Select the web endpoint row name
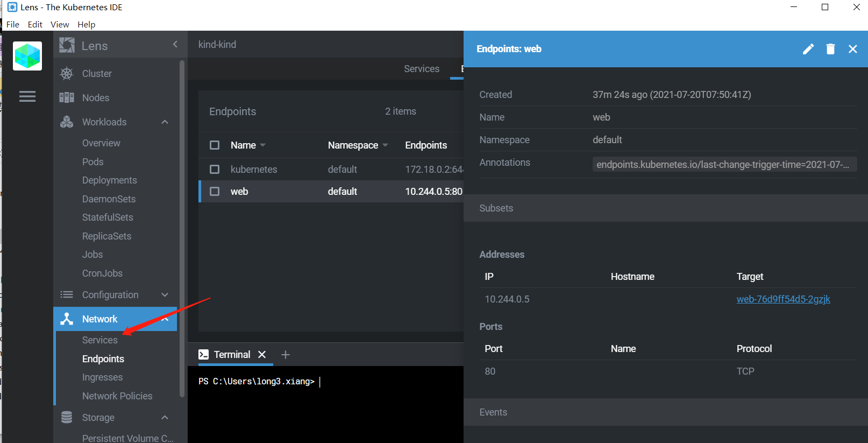Viewport: 868px width, 443px height. coord(239,191)
